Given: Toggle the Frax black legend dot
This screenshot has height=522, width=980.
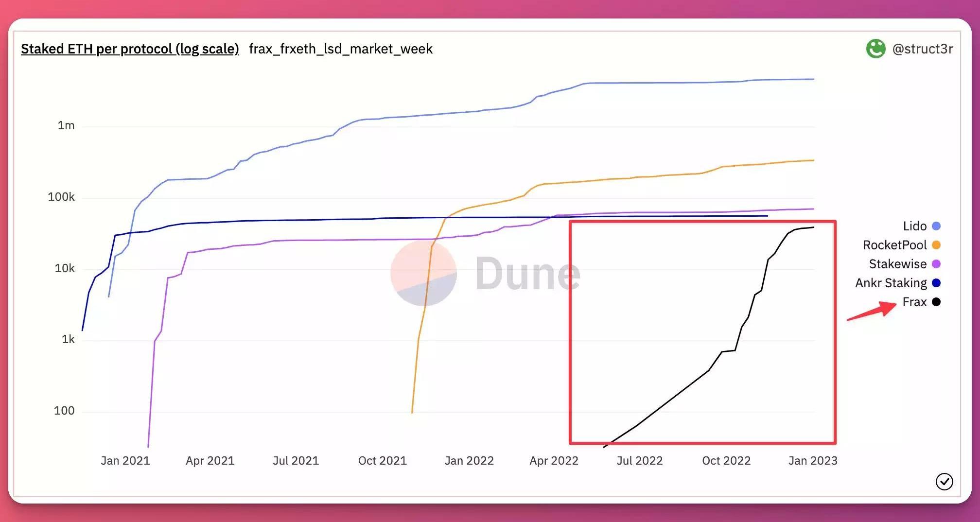Looking at the screenshot, I should [x=936, y=302].
